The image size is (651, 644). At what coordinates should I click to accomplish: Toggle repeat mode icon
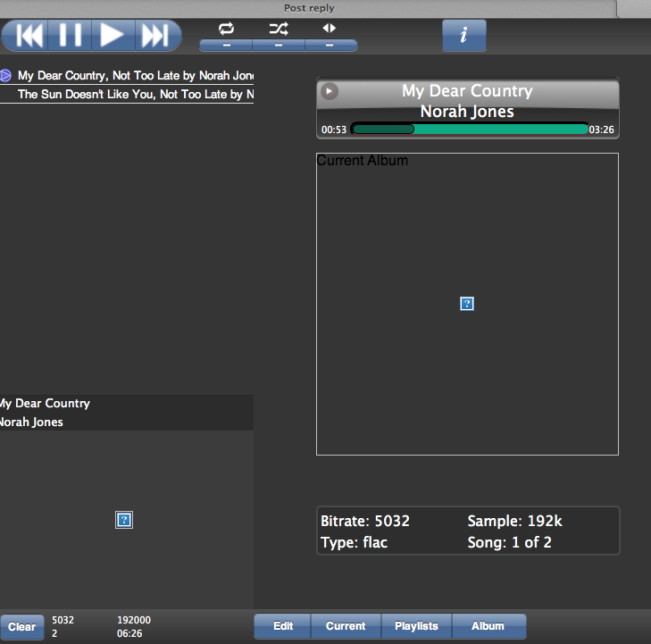pos(226,29)
